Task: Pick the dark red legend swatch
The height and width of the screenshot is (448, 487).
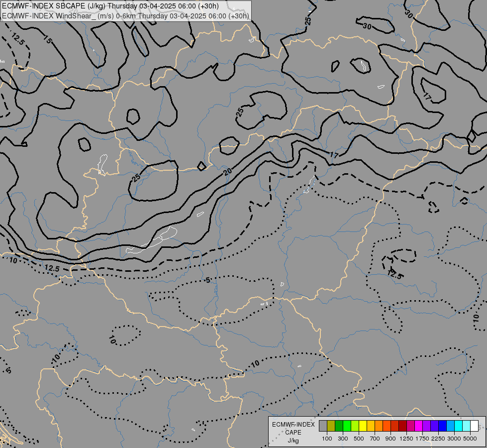Action: click(x=402, y=426)
